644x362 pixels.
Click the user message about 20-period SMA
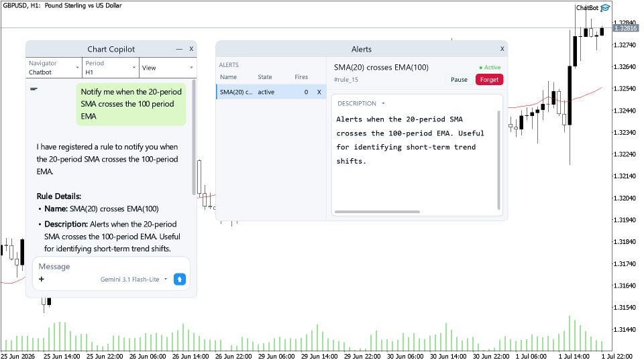point(131,105)
